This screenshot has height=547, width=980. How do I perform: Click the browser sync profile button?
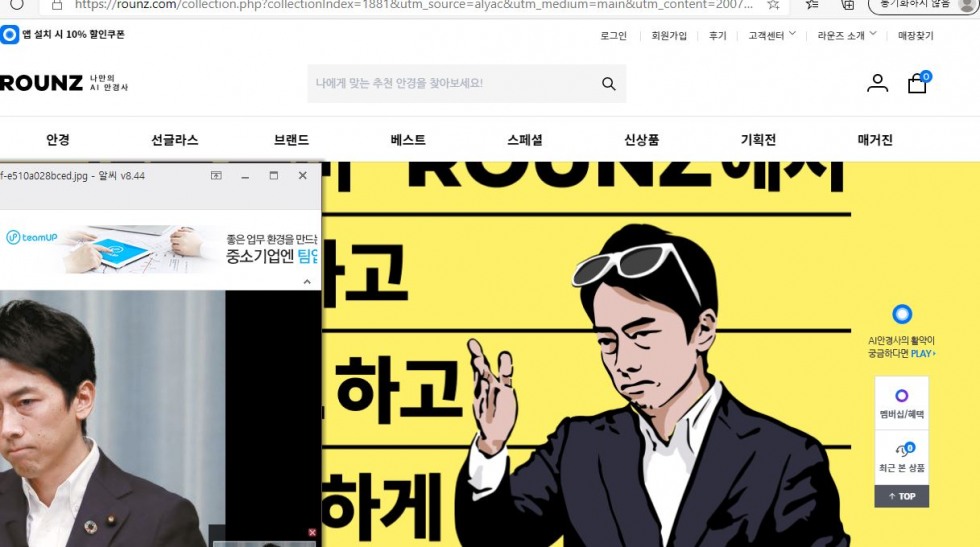924,4
